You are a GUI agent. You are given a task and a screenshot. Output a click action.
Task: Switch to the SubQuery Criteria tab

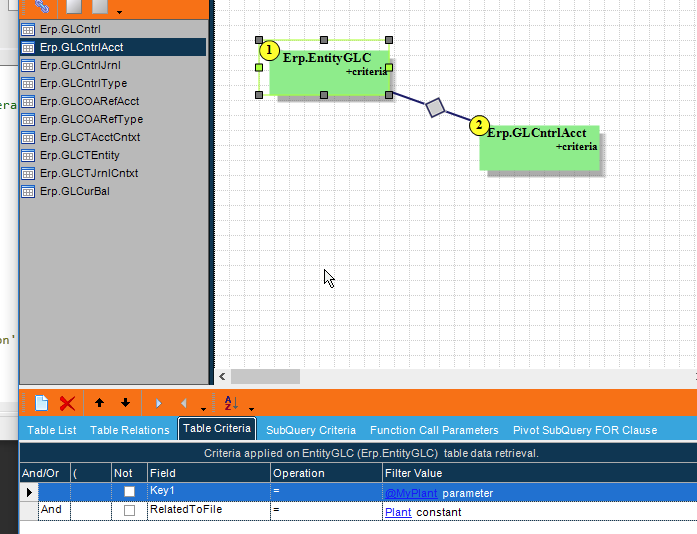click(311, 430)
